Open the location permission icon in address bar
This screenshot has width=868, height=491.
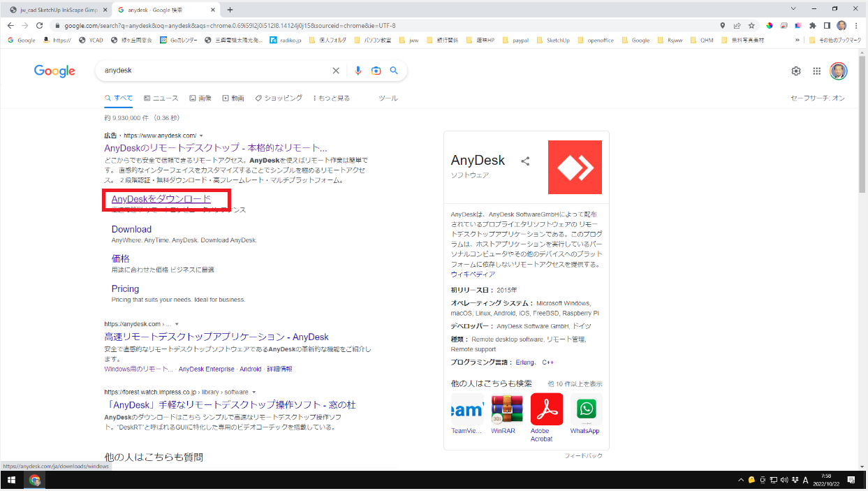point(722,25)
